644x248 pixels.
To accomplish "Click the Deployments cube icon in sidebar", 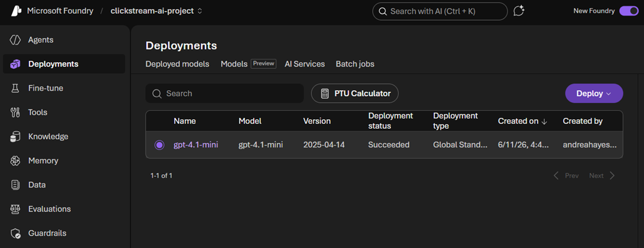I will [x=15, y=64].
